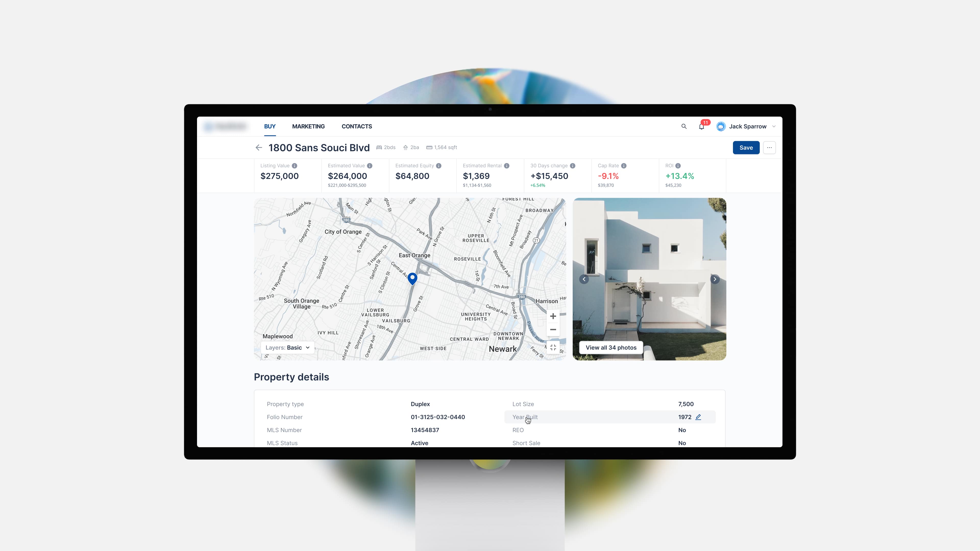Open the Layers: Basic dropdown
Viewport: 980px width, 551px height.
[288, 347]
